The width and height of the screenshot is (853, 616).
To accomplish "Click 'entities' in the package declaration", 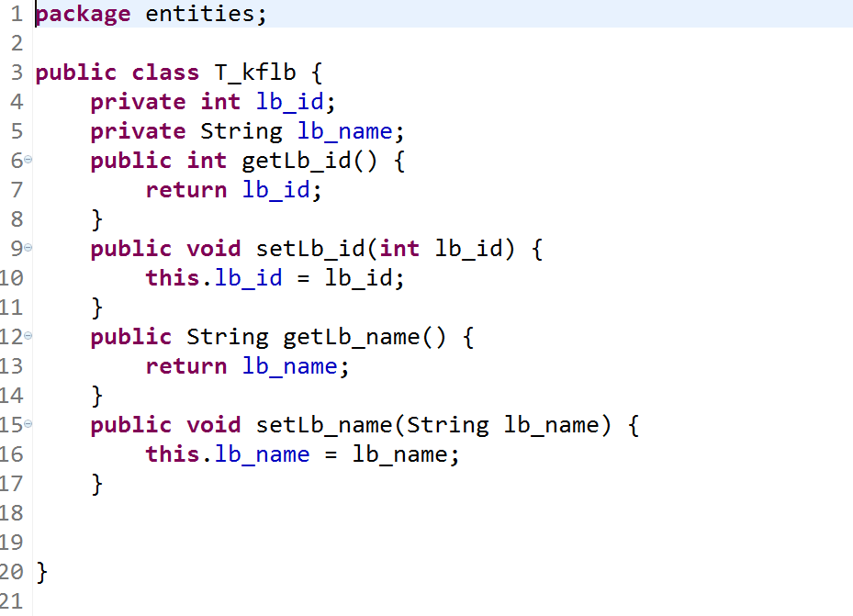I will coord(200,14).
